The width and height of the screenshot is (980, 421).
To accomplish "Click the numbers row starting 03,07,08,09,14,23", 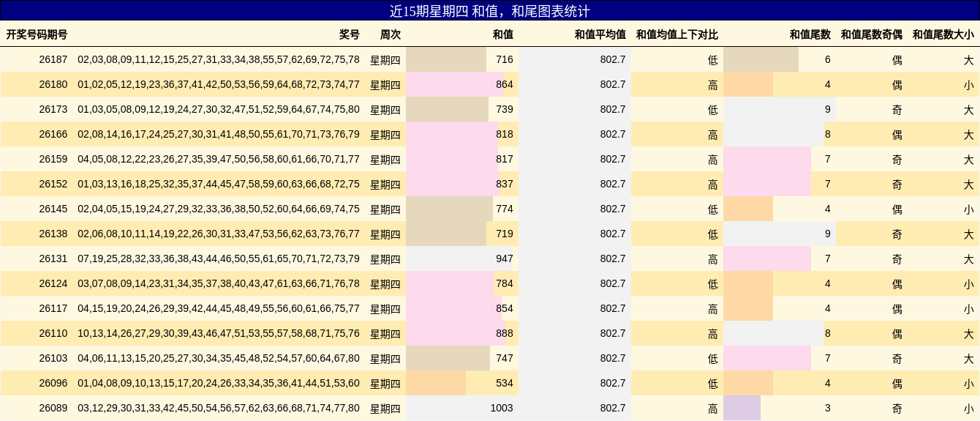I will point(219,283).
